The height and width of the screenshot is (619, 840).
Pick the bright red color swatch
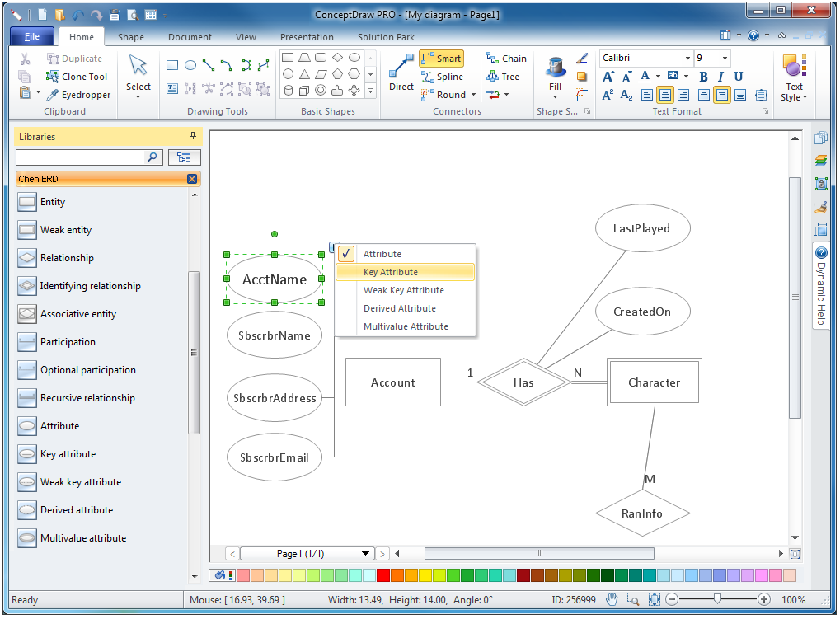point(383,575)
